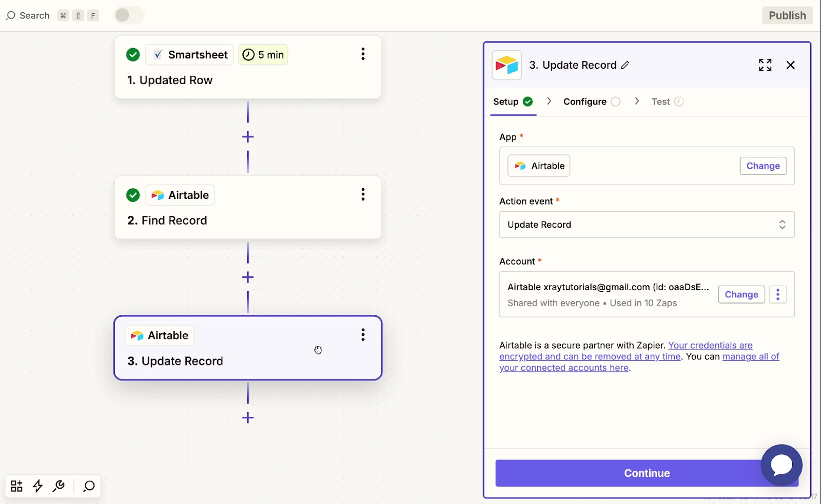Screen dimensions: 821x504
Task: Select the Airtable Find Record step
Action: click(248, 208)
